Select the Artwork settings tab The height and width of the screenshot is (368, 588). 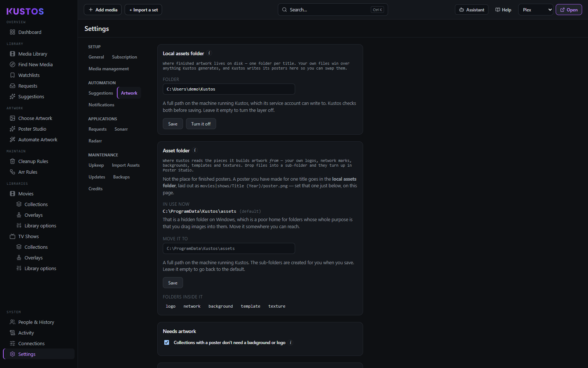[129, 93]
